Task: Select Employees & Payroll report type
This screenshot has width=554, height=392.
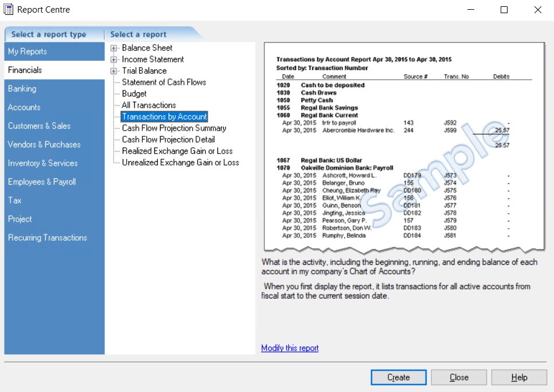Action: [42, 182]
